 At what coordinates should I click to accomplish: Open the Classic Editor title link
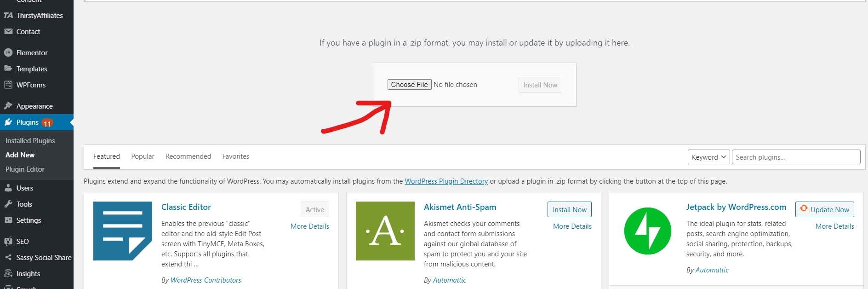pyautogui.click(x=186, y=207)
